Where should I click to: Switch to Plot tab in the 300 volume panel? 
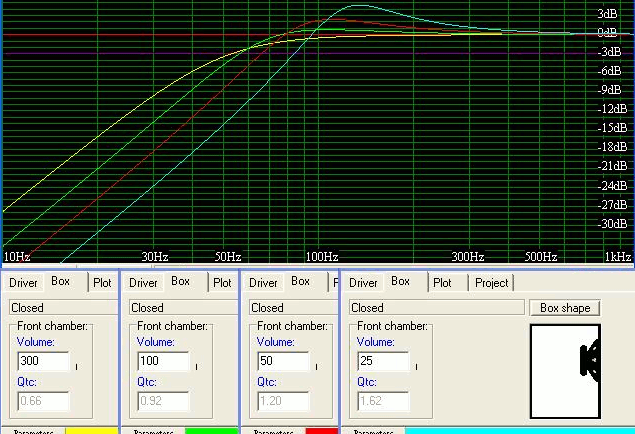[x=102, y=283]
